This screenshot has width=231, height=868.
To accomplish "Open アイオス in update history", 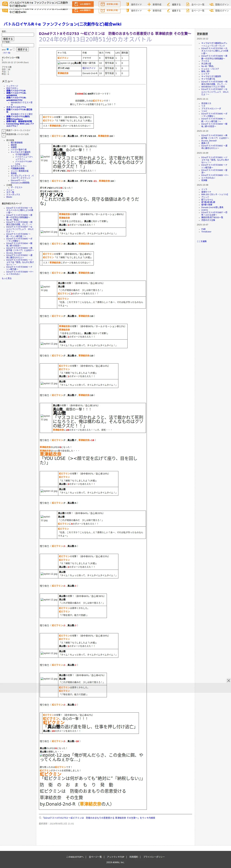I will pyautogui.click(x=205, y=61).
